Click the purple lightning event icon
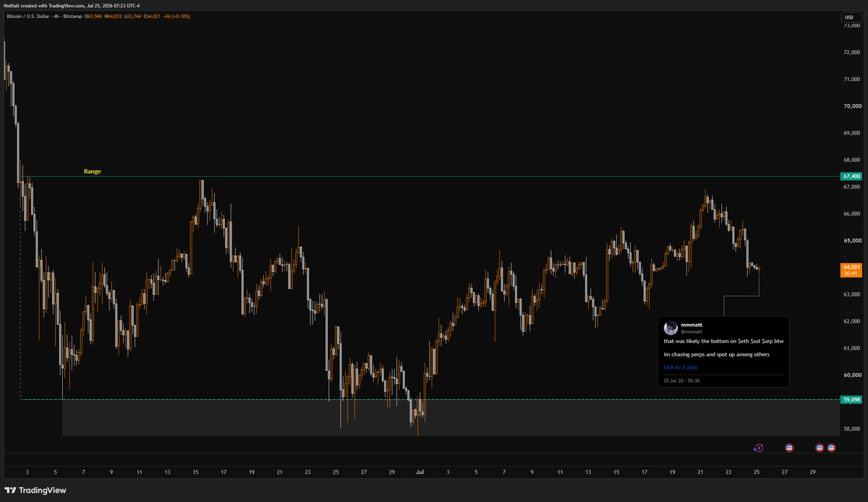Image resolution: width=868 pixels, height=502 pixels. 758,448
